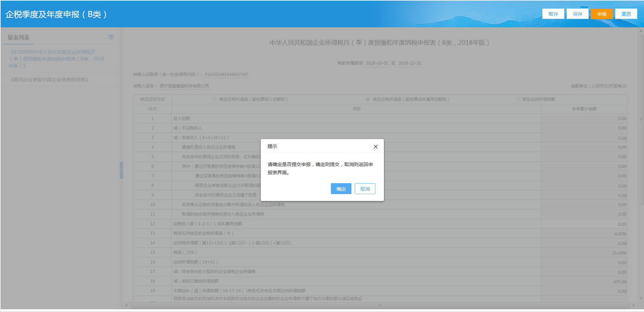Close the 提示 dialog with the X
This screenshot has height=312, width=644.
click(x=375, y=146)
